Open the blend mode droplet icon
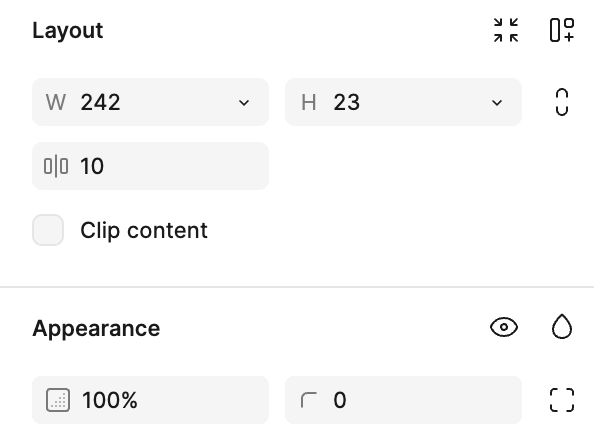 pyautogui.click(x=562, y=326)
